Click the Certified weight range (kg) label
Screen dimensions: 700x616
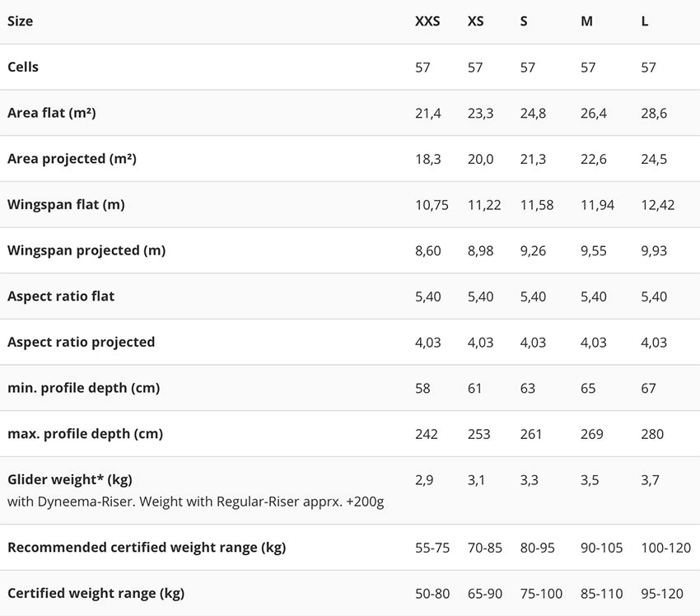click(x=96, y=594)
